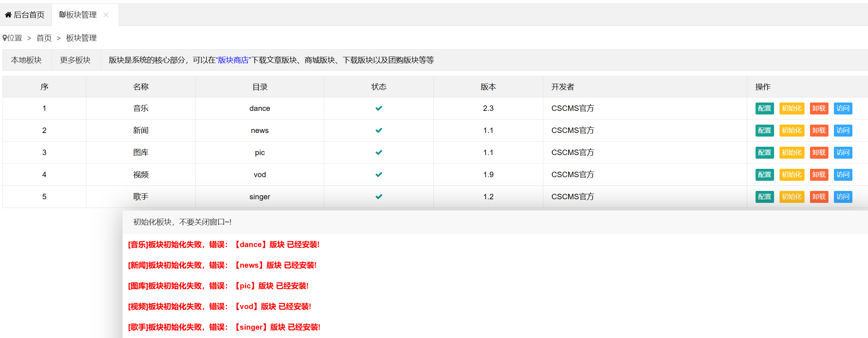Click status checkmark for dance module

click(x=379, y=108)
